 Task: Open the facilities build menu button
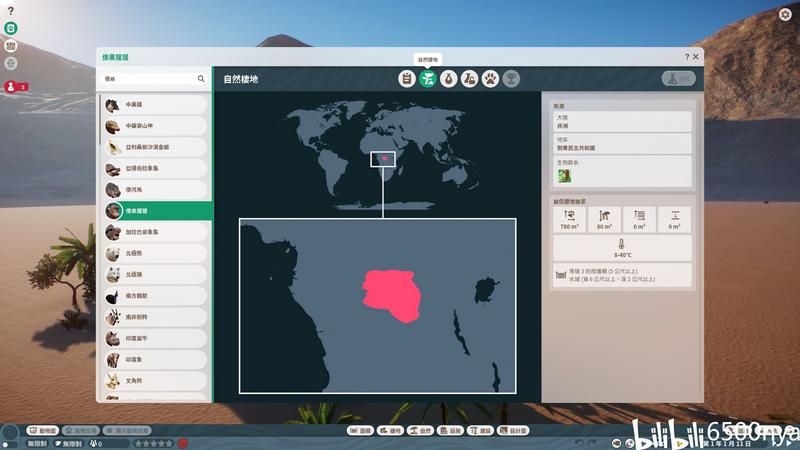coord(450,431)
